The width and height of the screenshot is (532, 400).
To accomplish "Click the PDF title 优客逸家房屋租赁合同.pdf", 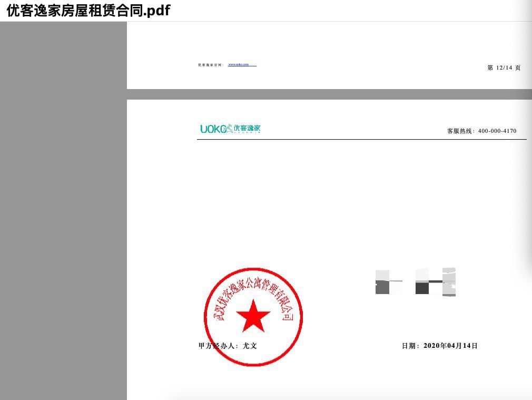I will pyautogui.click(x=87, y=10).
